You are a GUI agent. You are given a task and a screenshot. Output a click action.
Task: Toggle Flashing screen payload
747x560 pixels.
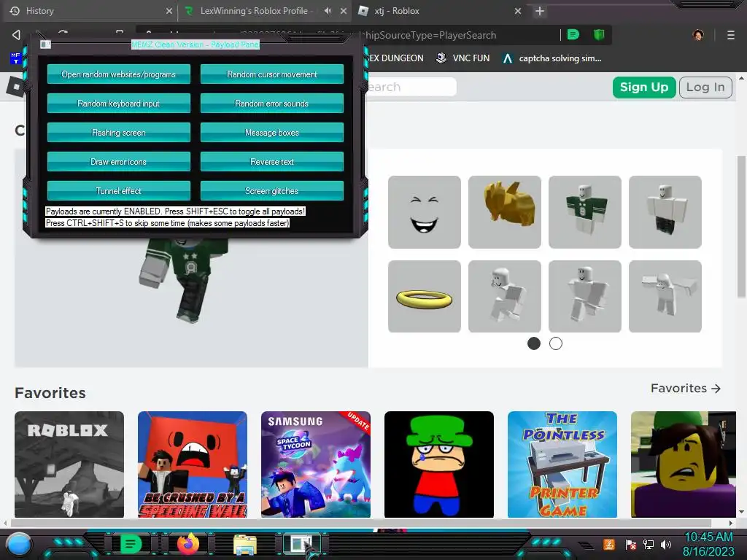click(119, 133)
